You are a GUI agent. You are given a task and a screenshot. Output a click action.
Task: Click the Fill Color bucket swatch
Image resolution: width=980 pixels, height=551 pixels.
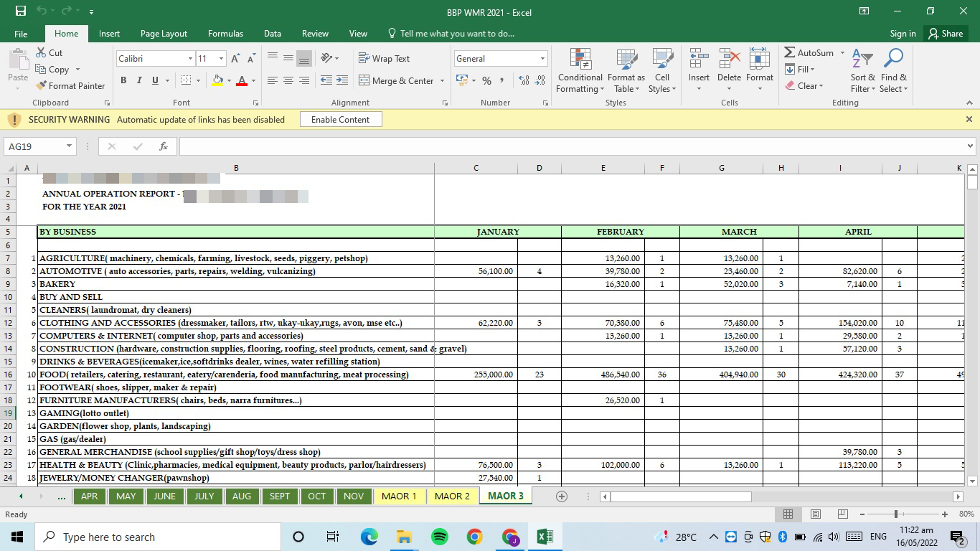click(x=217, y=80)
